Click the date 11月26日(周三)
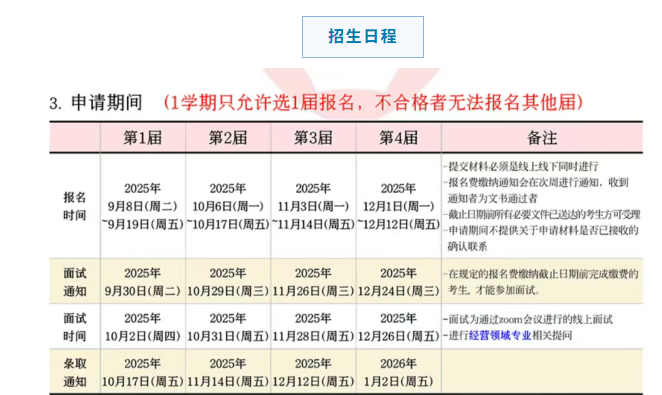Viewport: 662px width, 395px height. point(313,291)
